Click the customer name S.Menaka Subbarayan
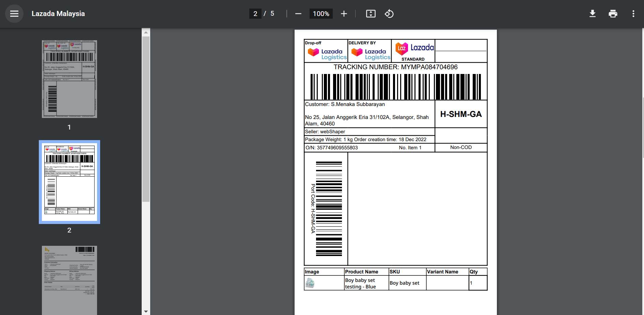 [358, 104]
